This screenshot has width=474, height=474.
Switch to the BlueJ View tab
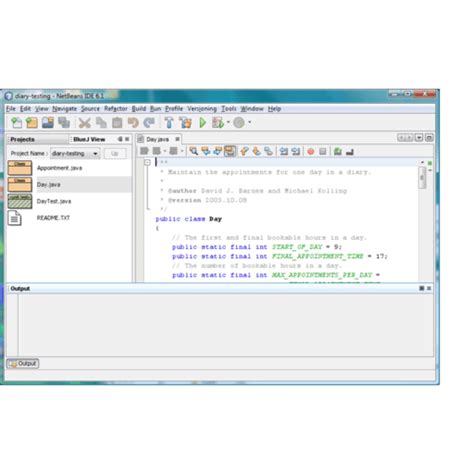[89, 139]
